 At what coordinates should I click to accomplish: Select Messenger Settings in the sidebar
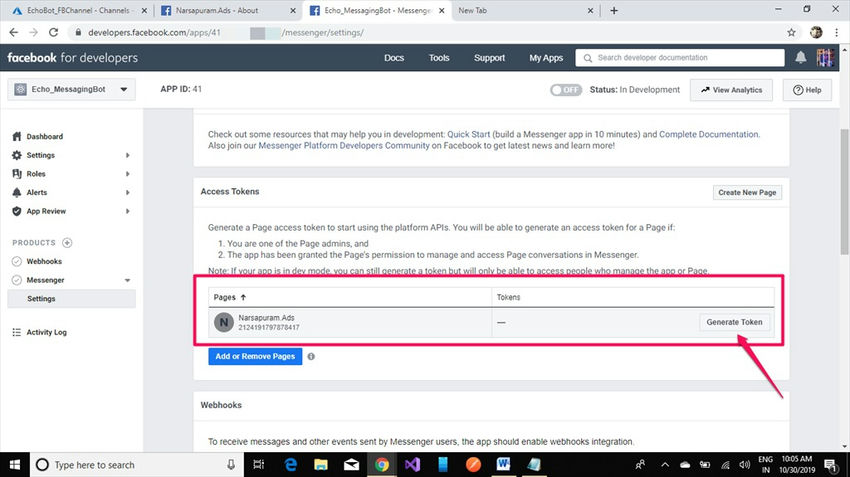click(72, 299)
